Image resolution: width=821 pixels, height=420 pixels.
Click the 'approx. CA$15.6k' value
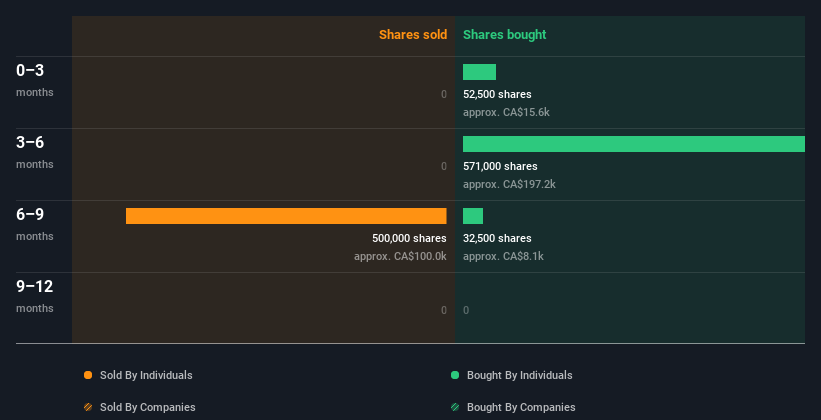506,112
